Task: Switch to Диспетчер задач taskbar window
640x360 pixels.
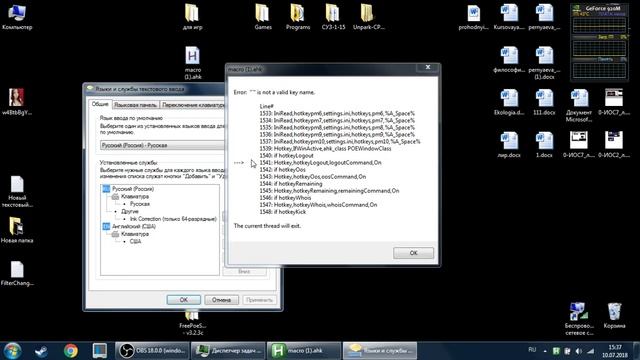Action: click(228, 351)
